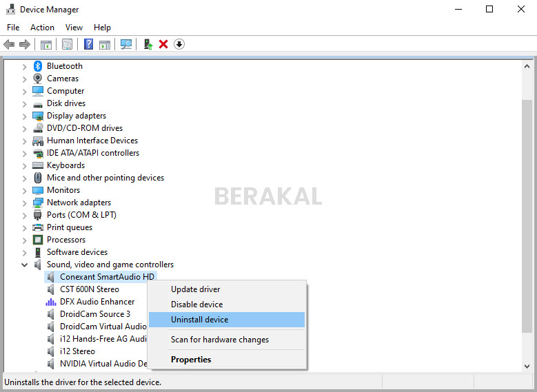The image size is (537, 392).
Task: Click Scan for hardware changes monitor icon
Action: (126, 44)
